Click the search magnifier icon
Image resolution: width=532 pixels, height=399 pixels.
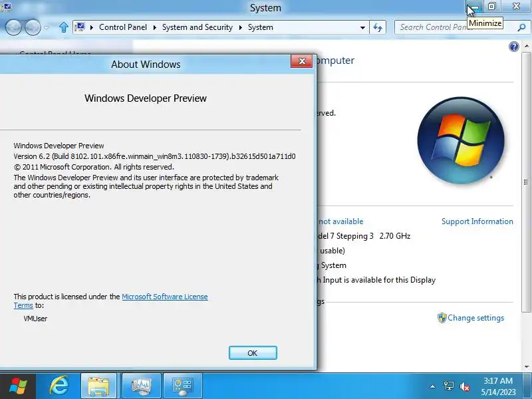(521, 27)
